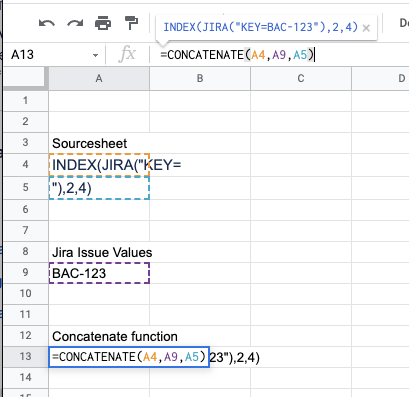Select column C header
This screenshot has height=397, width=409.
click(301, 79)
